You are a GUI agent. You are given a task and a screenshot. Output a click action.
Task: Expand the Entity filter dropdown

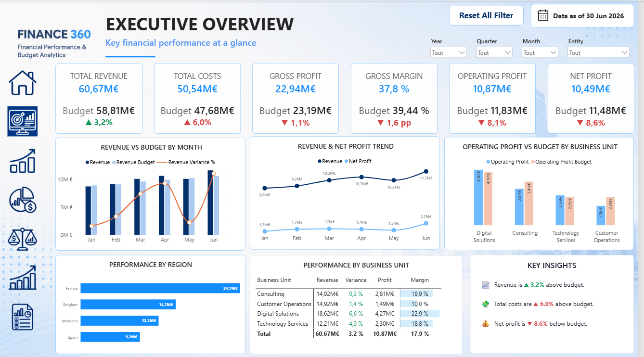click(x=598, y=52)
